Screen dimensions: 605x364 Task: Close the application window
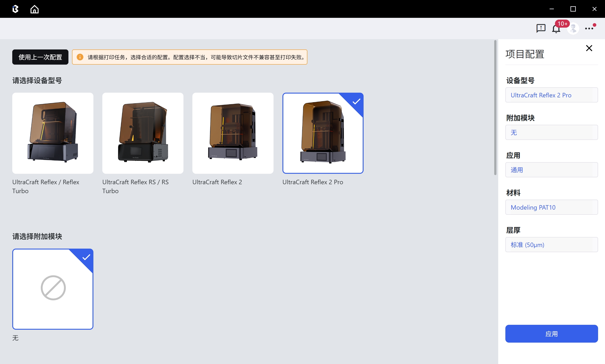pyautogui.click(x=594, y=9)
